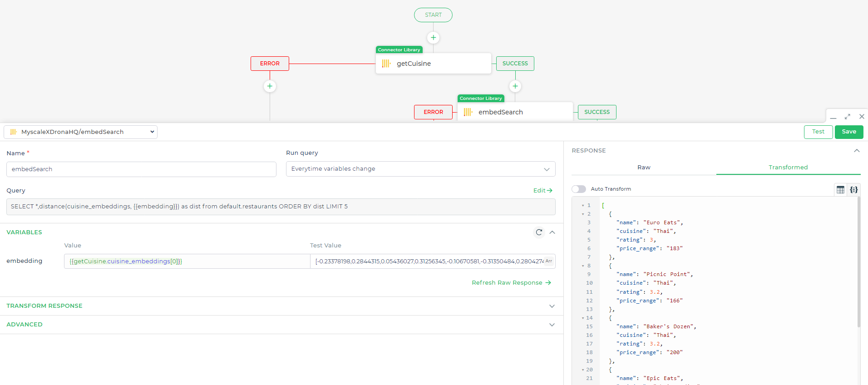Viewport: 868px width, 385px height.
Task: Add a step under the ERROR branch
Action: pyautogui.click(x=270, y=86)
